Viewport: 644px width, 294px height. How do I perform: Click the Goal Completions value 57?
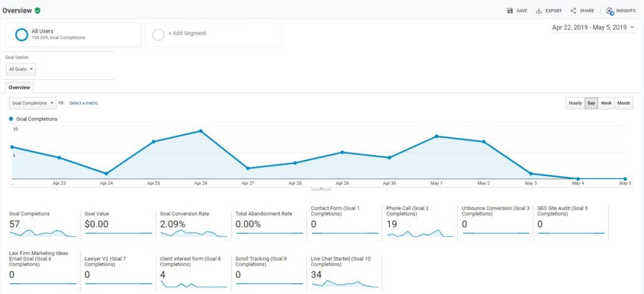pyautogui.click(x=15, y=224)
